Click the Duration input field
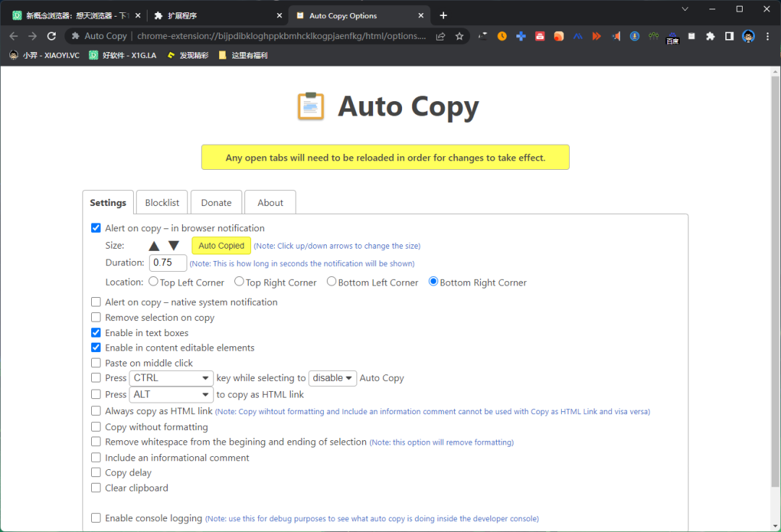781x532 pixels. 168,263
